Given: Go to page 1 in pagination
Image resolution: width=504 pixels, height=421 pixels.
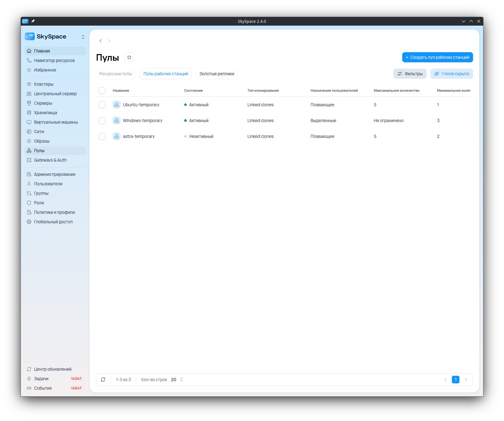Looking at the screenshot, I should [x=456, y=380].
